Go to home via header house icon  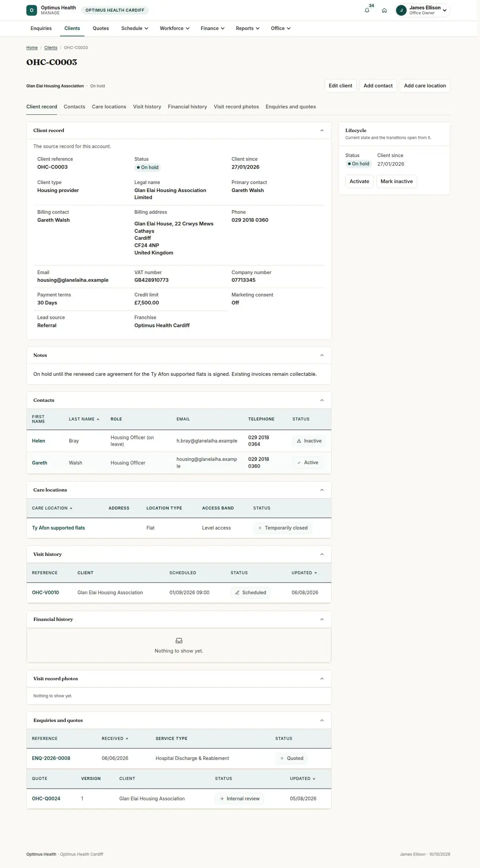[x=384, y=10]
